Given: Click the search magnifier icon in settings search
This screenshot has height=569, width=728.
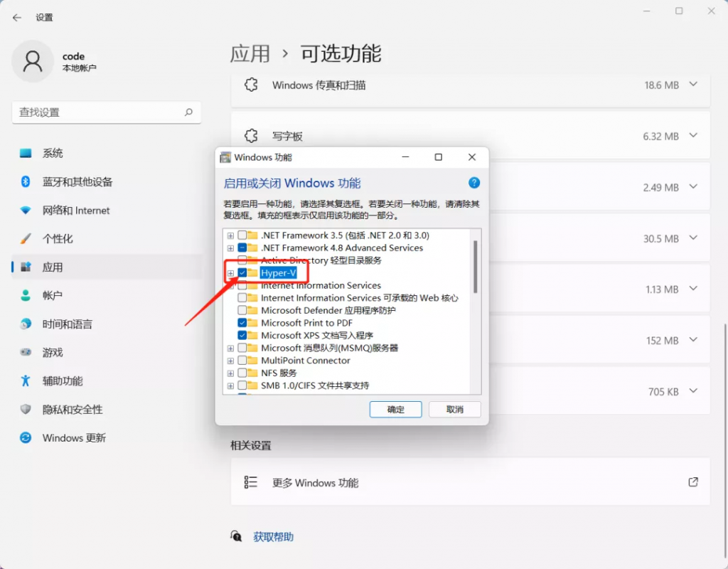Looking at the screenshot, I should tap(188, 112).
